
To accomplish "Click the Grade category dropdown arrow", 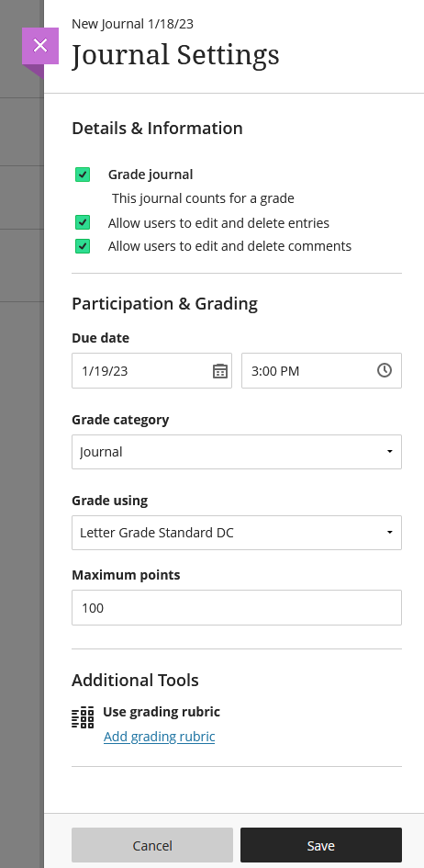I will 390,452.
